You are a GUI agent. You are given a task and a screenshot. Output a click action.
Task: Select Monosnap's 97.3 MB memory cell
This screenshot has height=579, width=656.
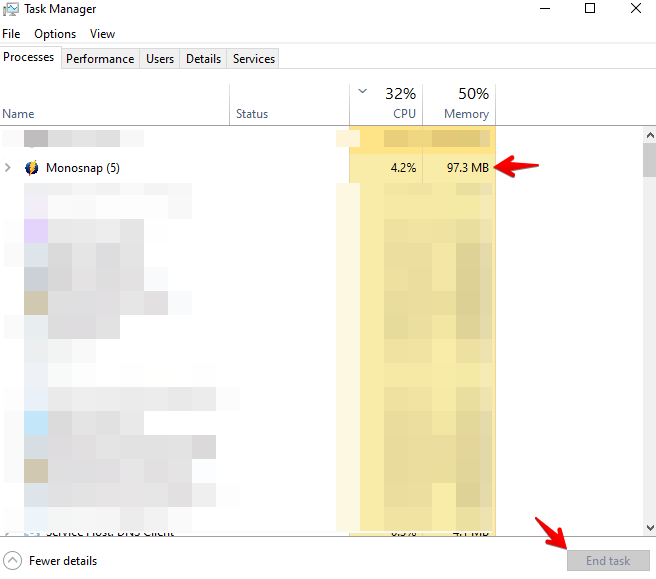pos(460,168)
